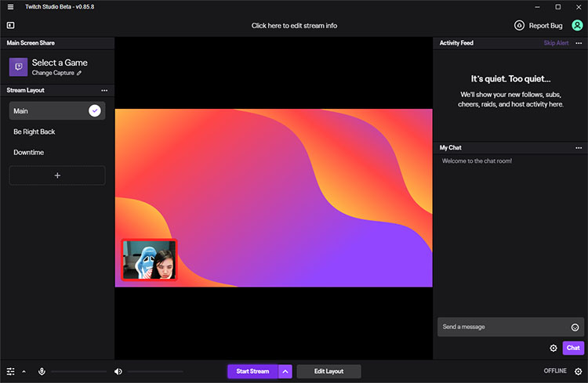The width and height of the screenshot is (588, 383).
Task: Click Skip Alert link
Action: point(556,43)
